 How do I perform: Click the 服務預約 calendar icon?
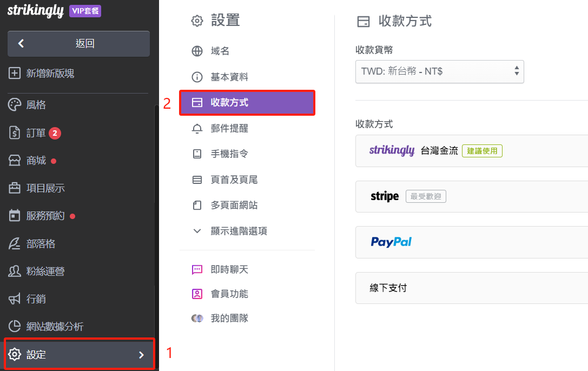click(15, 215)
